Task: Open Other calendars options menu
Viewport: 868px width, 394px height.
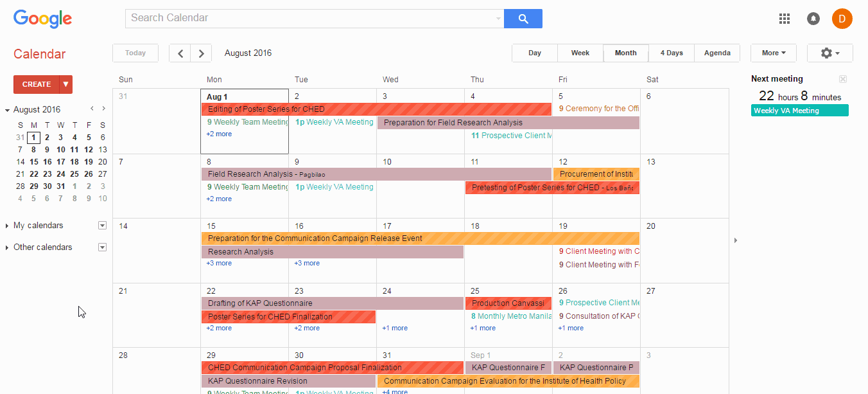Action: point(102,247)
